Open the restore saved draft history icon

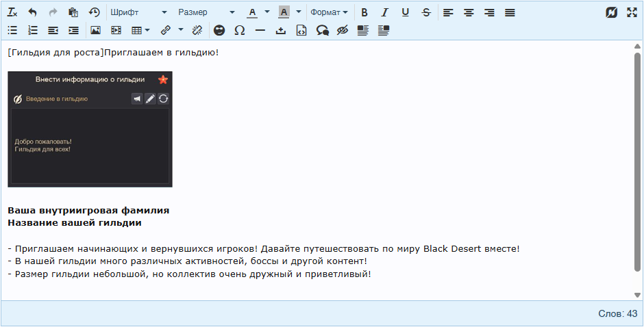point(94,12)
